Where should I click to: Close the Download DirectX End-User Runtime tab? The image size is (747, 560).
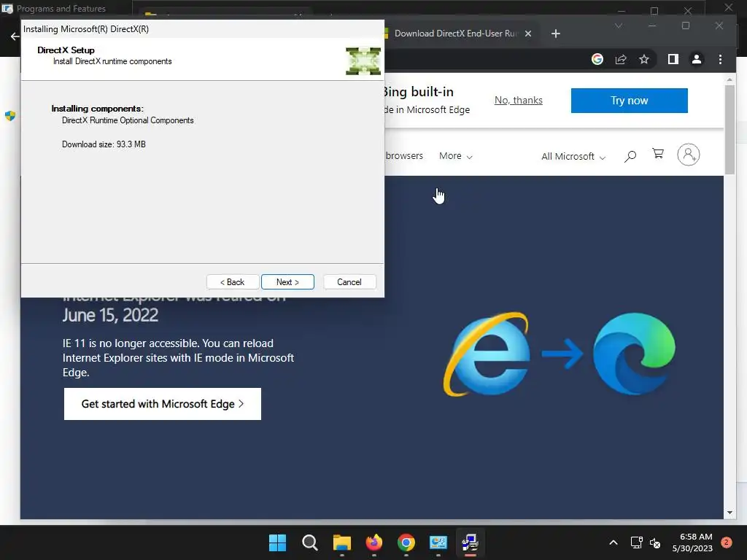528,34
